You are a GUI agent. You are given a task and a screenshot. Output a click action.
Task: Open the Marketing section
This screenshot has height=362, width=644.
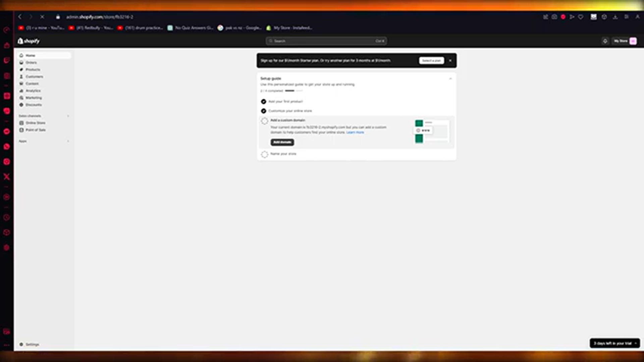pyautogui.click(x=34, y=98)
